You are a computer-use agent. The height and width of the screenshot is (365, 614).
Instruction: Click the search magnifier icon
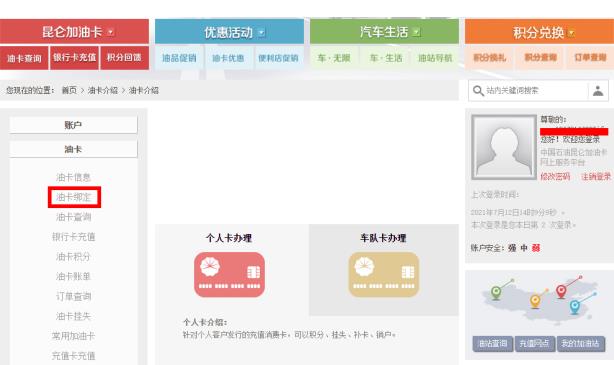tap(478, 90)
